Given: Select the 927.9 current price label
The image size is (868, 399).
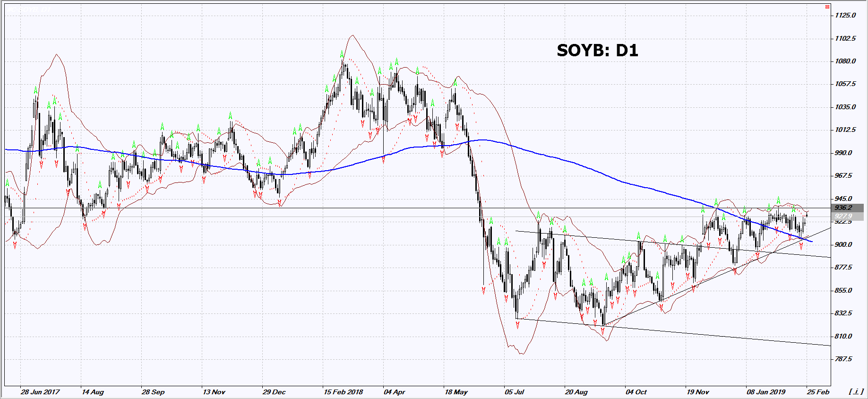Looking at the screenshot, I should tap(844, 217).
